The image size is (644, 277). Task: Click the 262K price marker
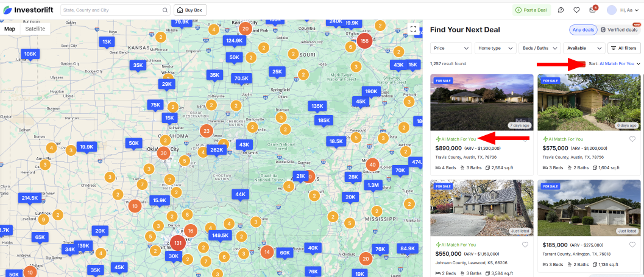tap(216, 150)
